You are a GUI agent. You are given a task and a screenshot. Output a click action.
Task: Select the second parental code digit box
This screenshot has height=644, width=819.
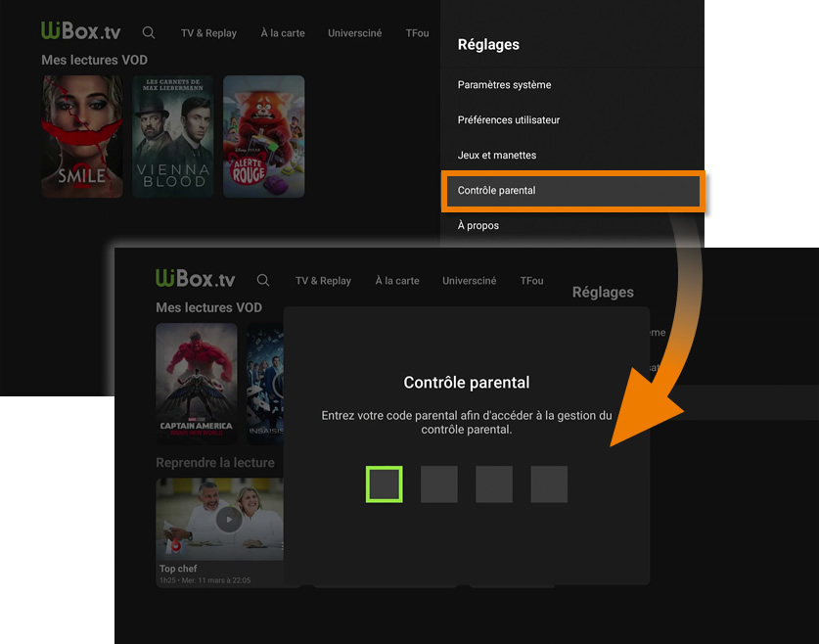pos(439,483)
